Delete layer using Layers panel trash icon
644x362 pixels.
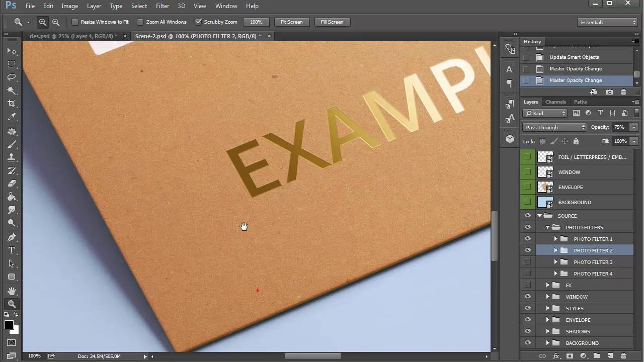623,356
